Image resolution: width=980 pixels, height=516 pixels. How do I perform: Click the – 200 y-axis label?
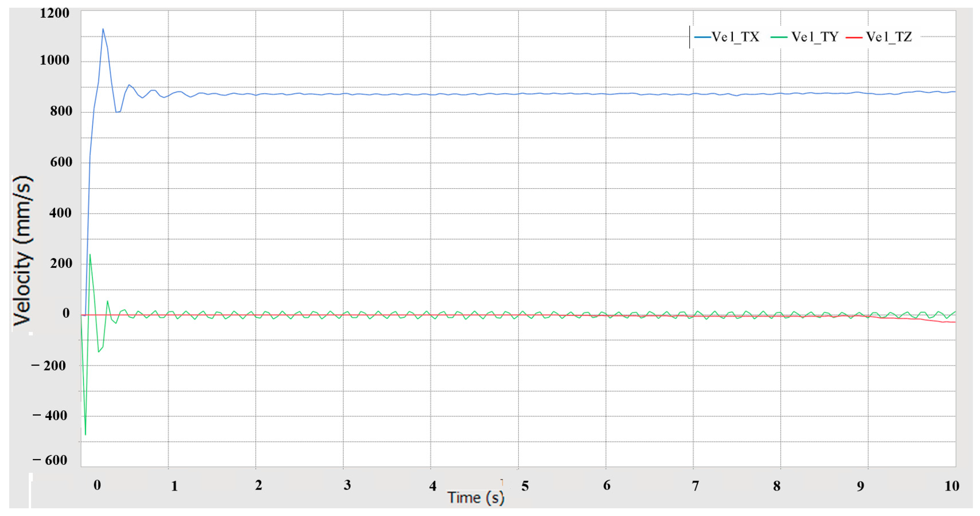pyautogui.click(x=49, y=366)
